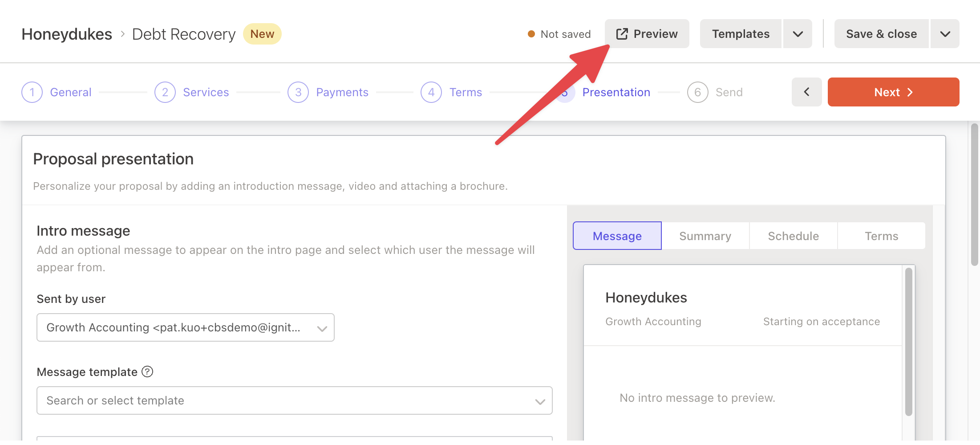
Task: Switch to the Terms preview tab
Action: point(881,236)
